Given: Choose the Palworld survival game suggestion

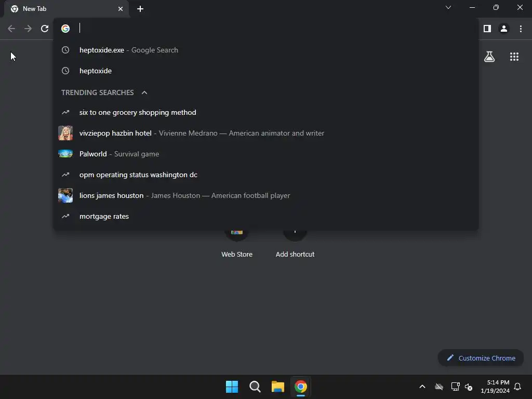Looking at the screenshot, I should point(266,154).
